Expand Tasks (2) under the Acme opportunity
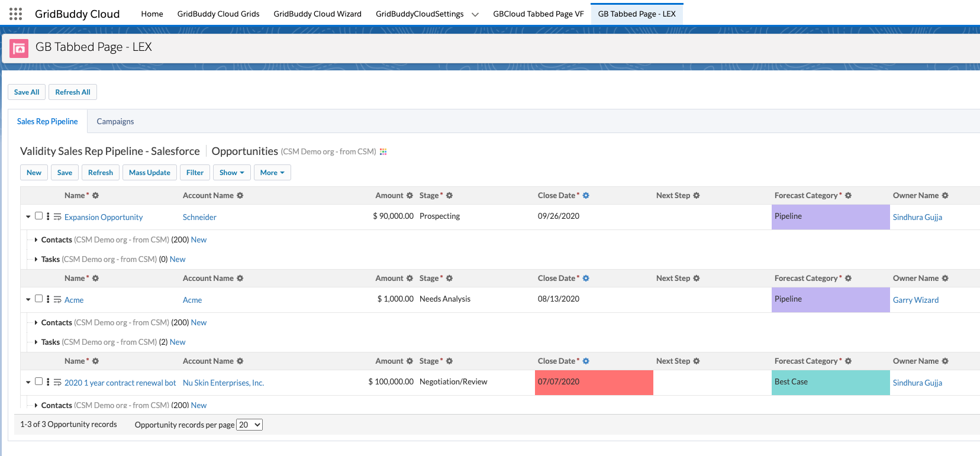 point(36,342)
